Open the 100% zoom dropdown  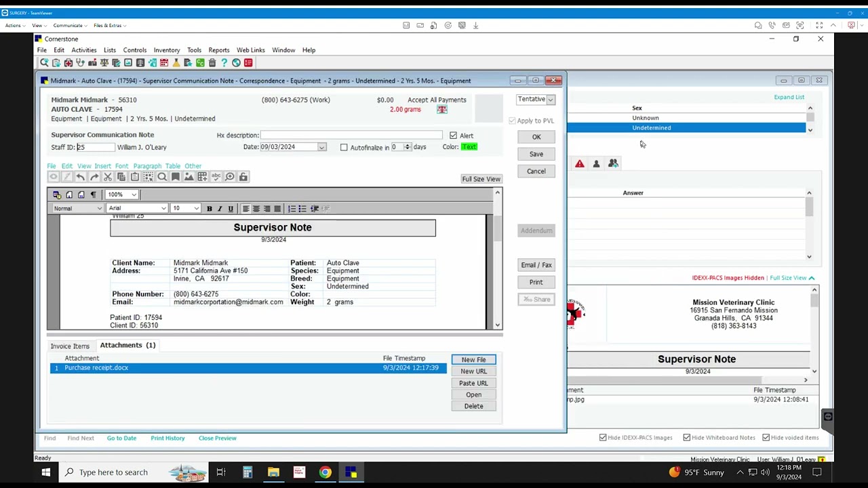[x=134, y=195]
